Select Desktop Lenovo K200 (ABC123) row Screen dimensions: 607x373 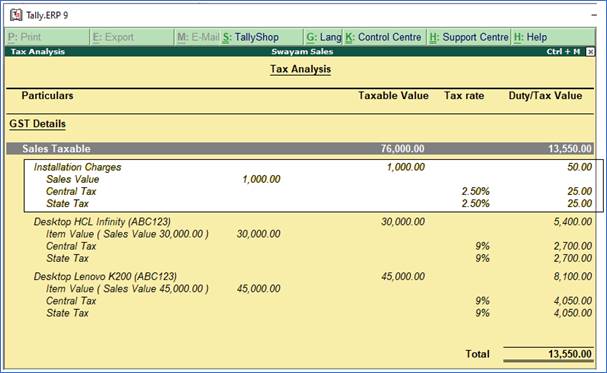coord(313,276)
